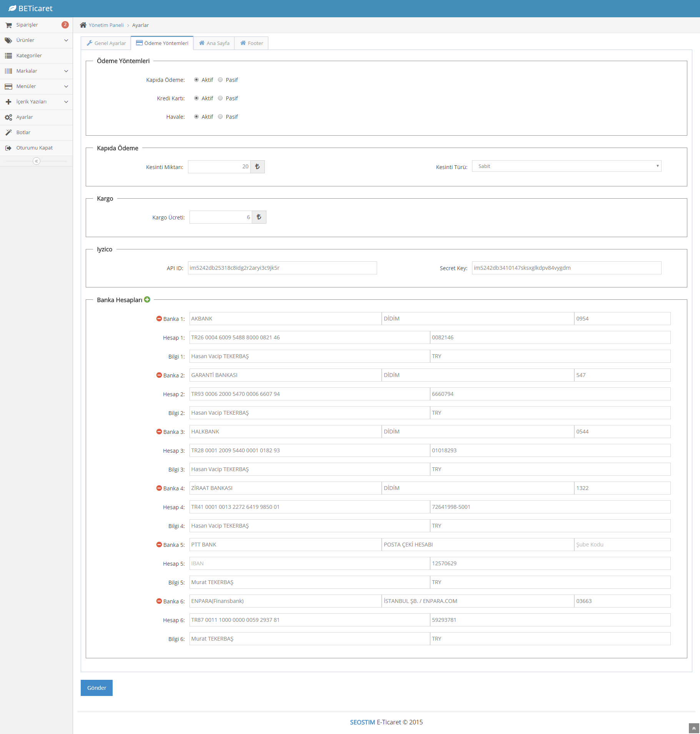Image resolution: width=700 pixels, height=734 pixels.
Task: Open the Ayarlar sidebar link
Action: pyautogui.click(x=36, y=117)
